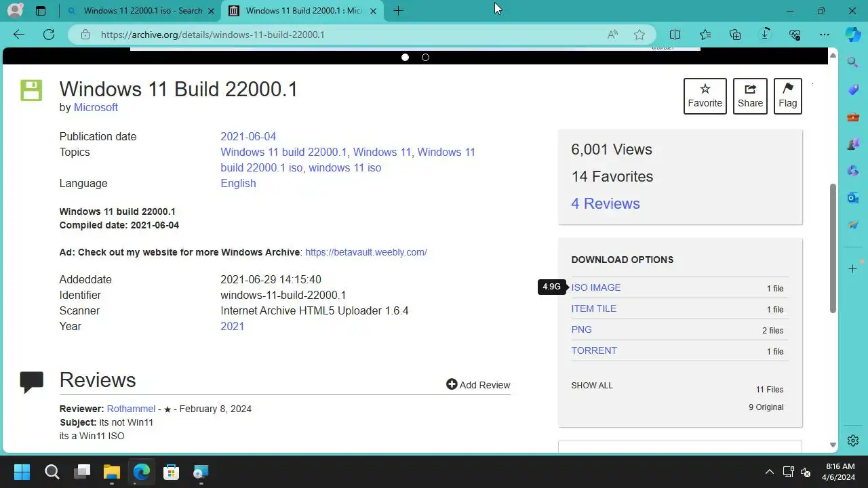Close the Search results tab

tap(211, 11)
